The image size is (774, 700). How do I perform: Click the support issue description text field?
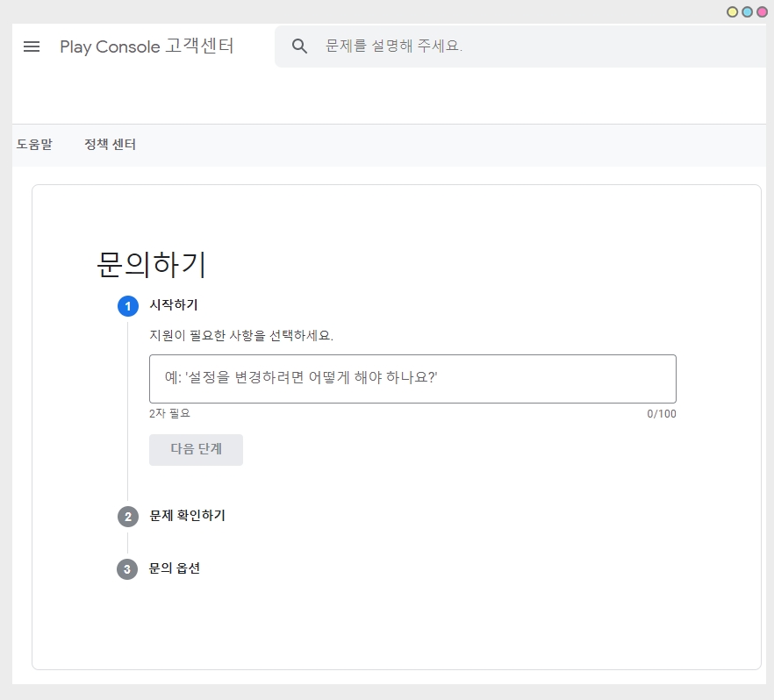(x=412, y=379)
